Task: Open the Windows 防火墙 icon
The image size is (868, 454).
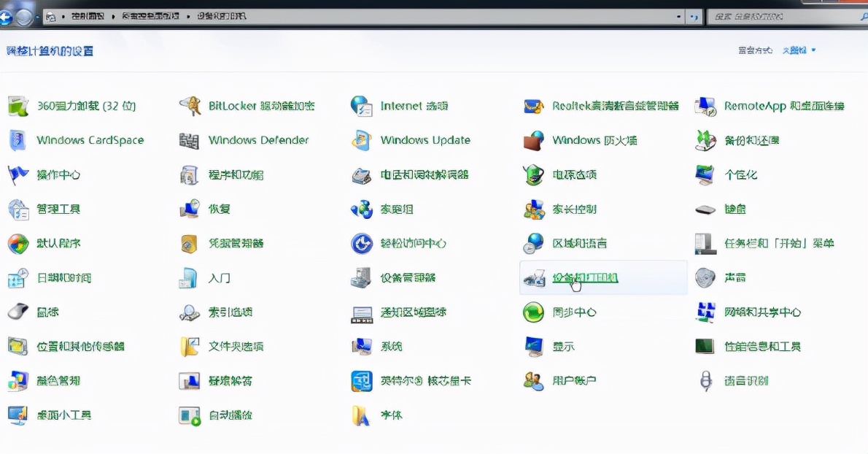Action: coord(534,140)
